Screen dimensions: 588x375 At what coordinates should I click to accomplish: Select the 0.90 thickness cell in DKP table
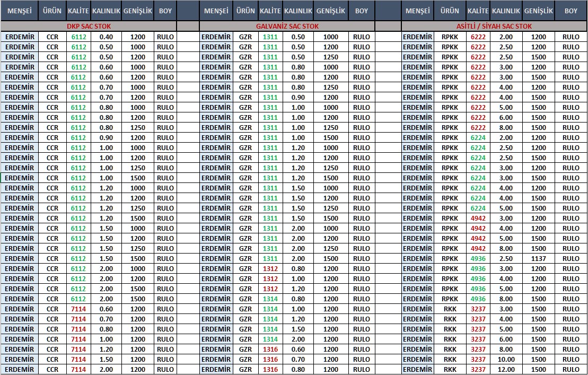(107, 137)
